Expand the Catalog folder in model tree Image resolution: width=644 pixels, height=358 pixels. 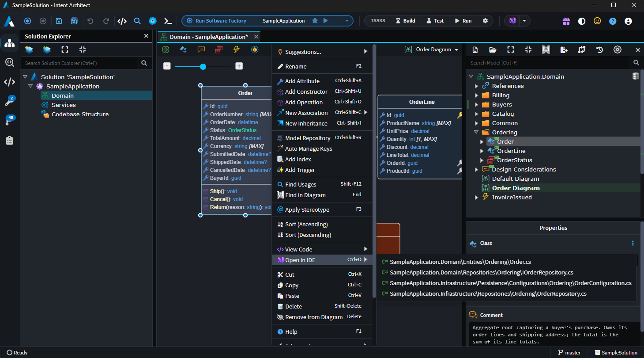point(476,114)
